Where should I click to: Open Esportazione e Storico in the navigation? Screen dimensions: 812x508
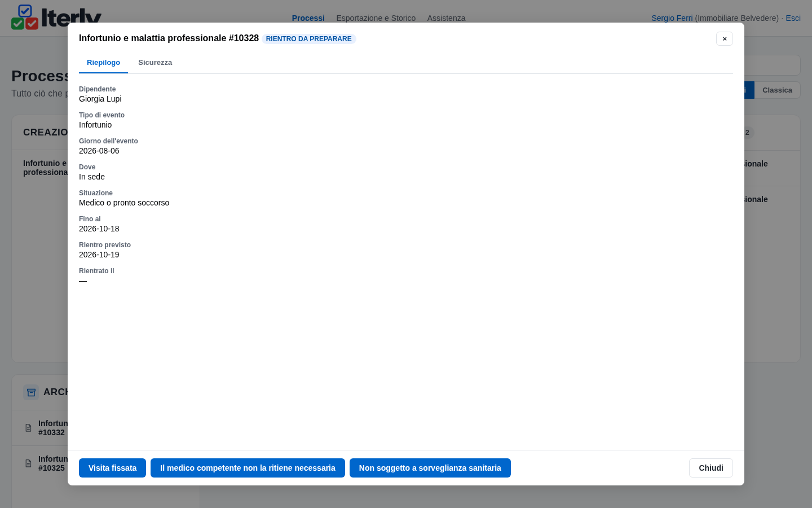pos(376,18)
